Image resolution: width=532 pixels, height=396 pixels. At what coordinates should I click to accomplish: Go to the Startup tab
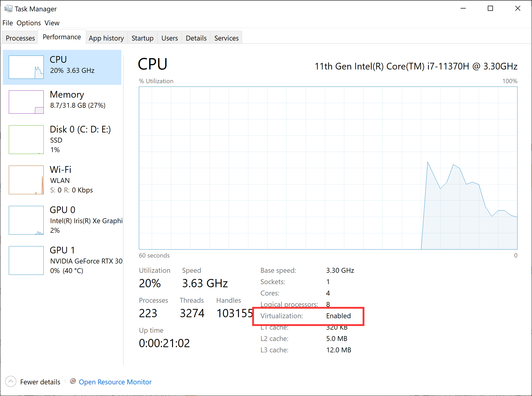[x=142, y=38]
